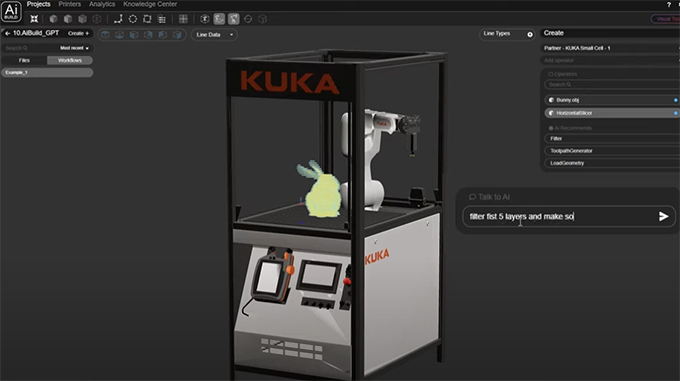
Task: Open the Partner - KUKA Small Cell dropdown
Action: coord(610,48)
